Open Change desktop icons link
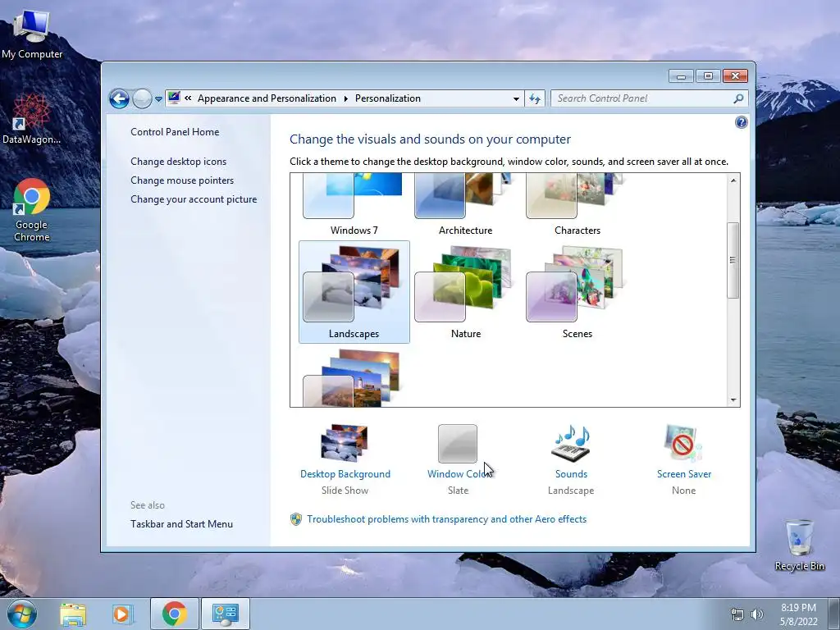 pyautogui.click(x=178, y=162)
